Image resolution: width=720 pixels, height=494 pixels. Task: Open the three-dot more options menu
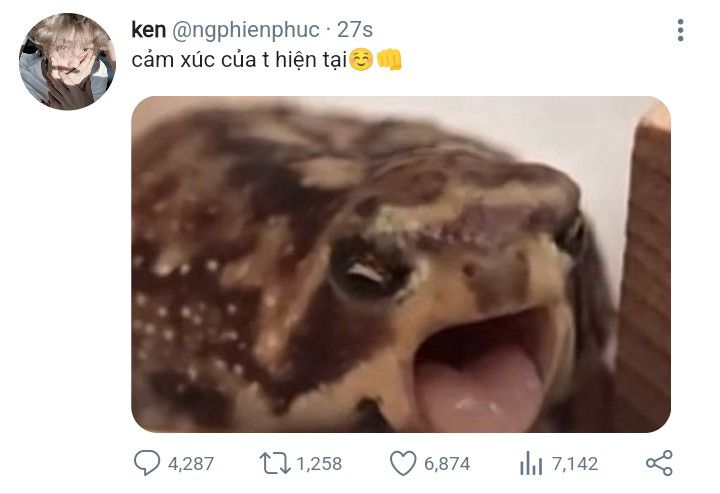click(681, 30)
